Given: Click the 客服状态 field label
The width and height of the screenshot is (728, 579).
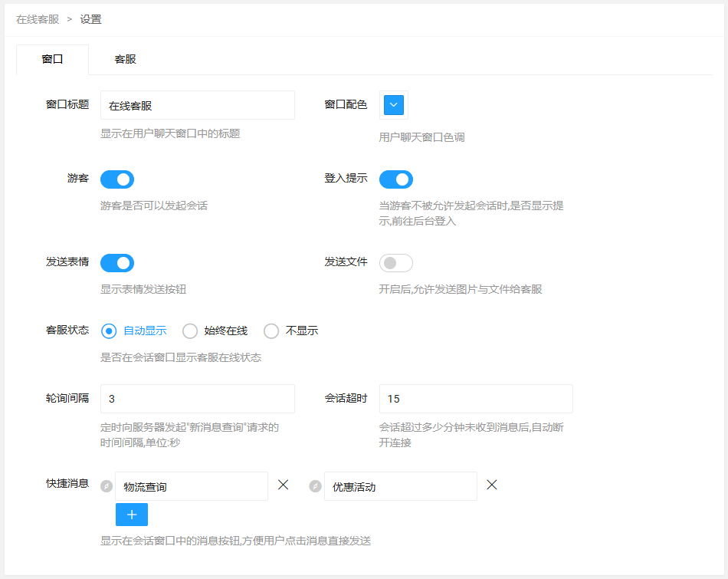Looking at the screenshot, I should pyautogui.click(x=67, y=331).
